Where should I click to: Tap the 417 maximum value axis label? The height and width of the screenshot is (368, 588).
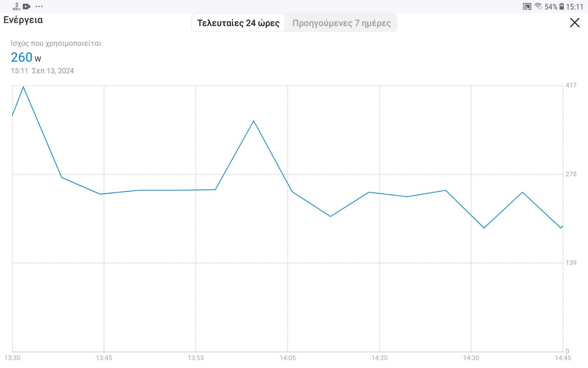tap(571, 85)
